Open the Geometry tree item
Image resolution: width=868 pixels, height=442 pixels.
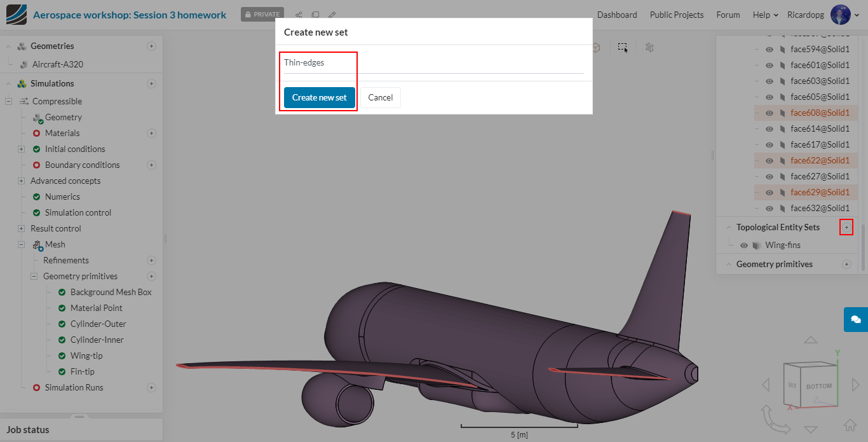pyautogui.click(x=64, y=117)
